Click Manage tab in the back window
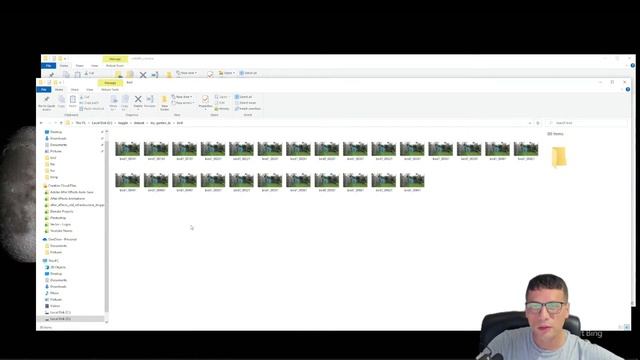The image size is (640, 360). tap(115, 59)
